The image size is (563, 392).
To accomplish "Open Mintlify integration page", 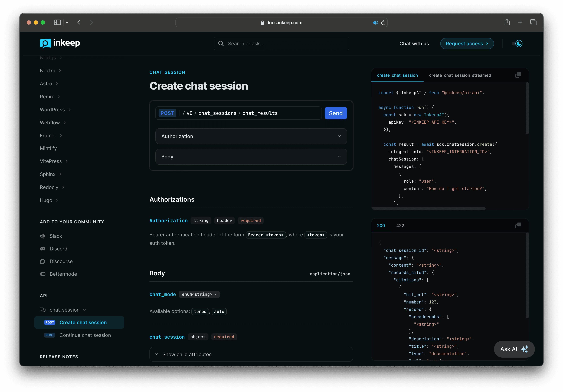I will coord(48,148).
